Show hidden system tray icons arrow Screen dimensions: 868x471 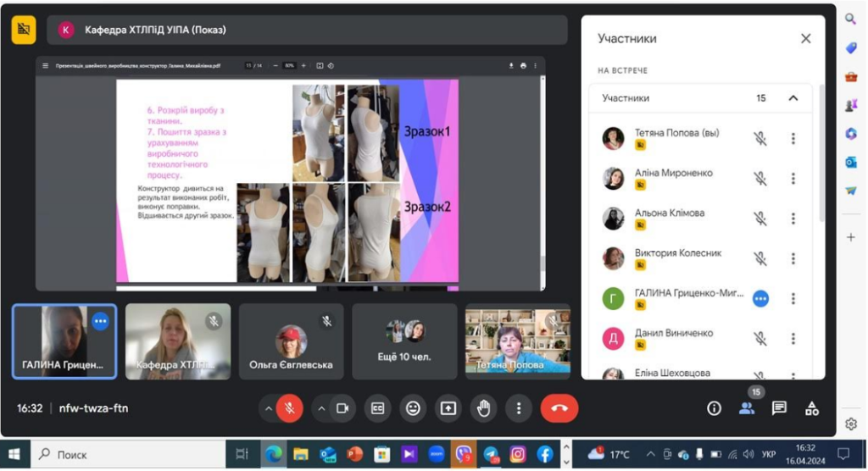[x=651, y=454]
